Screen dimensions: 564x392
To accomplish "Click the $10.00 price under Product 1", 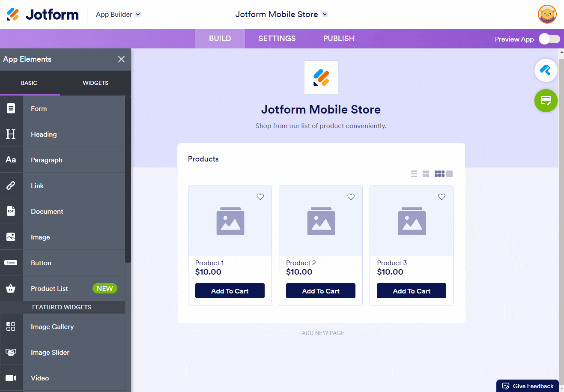I will pos(209,272).
